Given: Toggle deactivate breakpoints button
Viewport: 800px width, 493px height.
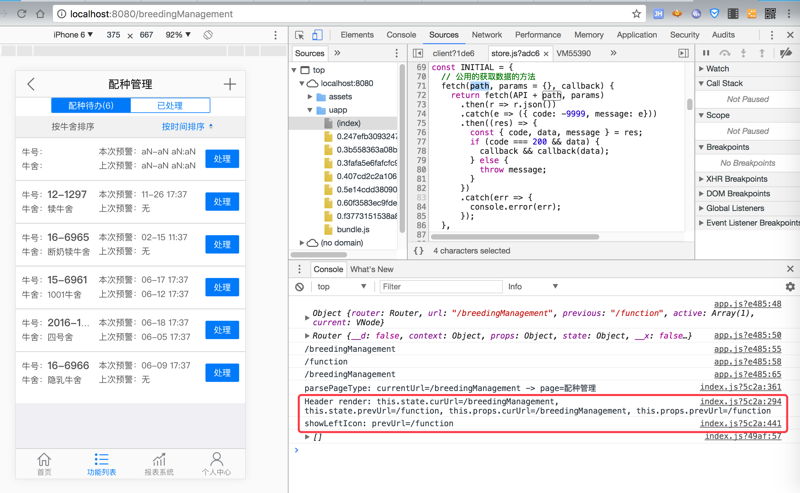Looking at the screenshot, I should tap(786, 54).
